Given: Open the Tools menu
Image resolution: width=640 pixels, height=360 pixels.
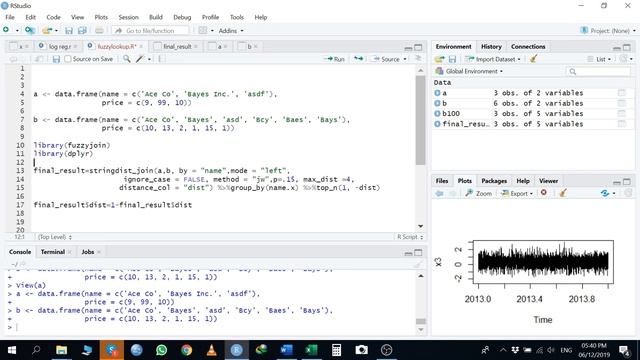Looking at the screenshot, I should (236, 17).
